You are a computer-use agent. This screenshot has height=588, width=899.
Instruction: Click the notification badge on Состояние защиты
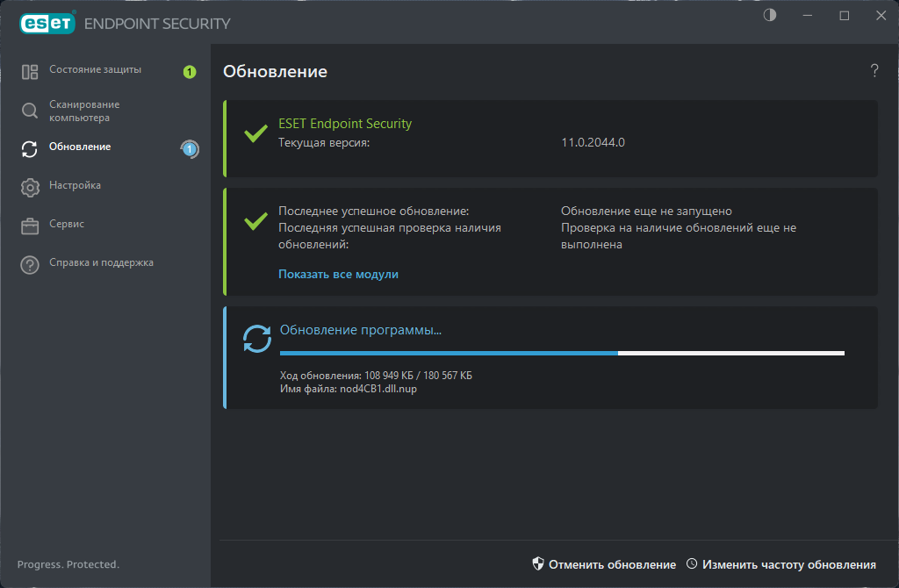190,73
